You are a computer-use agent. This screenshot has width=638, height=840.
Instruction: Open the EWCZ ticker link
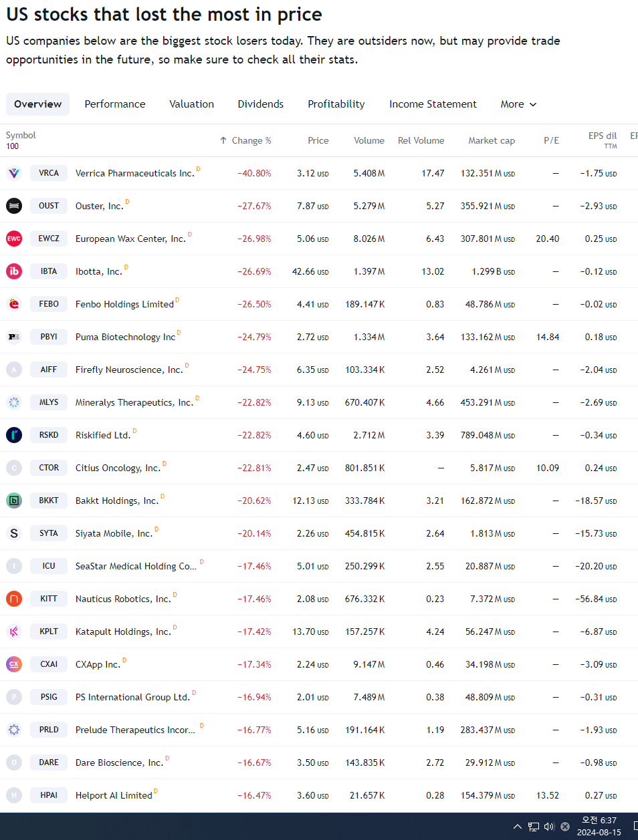point(49,239)
